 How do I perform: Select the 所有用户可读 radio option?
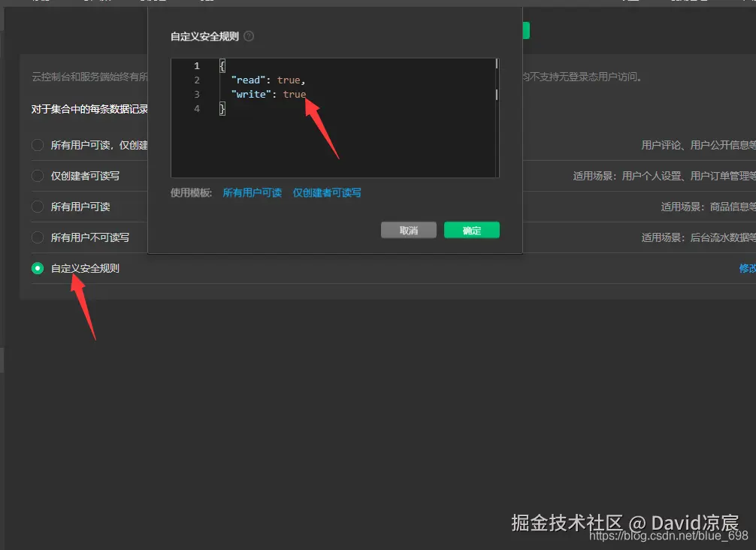(37, 206)
